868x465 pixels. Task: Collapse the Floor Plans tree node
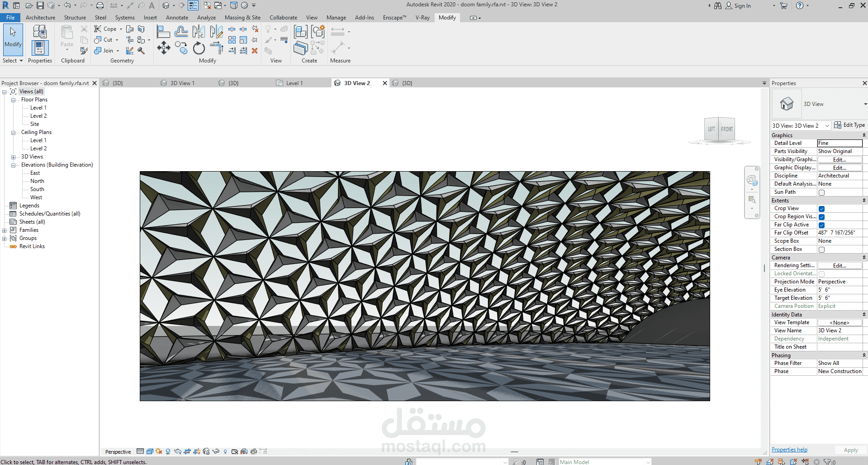14,100
